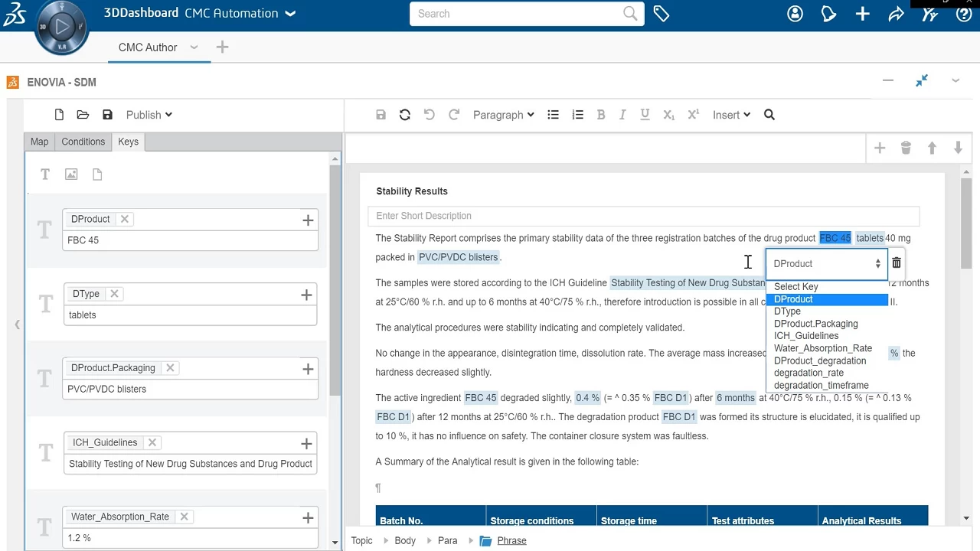Click the share arrow icon in top bar
The height and width of the screenshot is (551, 980).
click(896, 14)
